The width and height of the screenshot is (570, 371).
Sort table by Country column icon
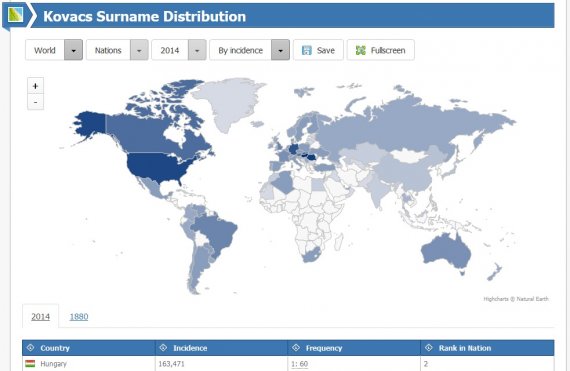point(31,348)
